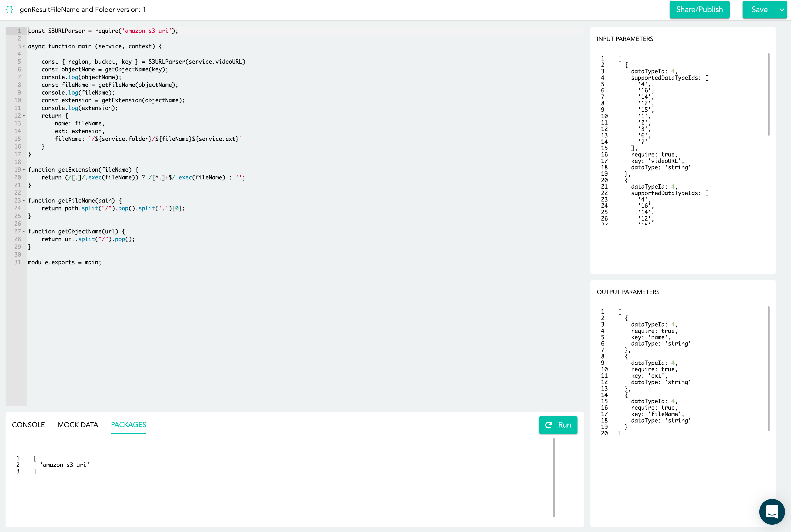This screenshot has width=791, height=532.
Task: Collapse the return block fold arrow at line 12
Action: [x=24, y=116]
